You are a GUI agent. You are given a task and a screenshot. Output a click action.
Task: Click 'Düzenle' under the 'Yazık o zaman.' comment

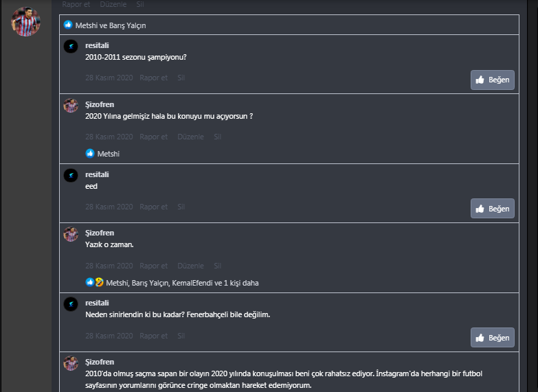click(x=190, y=266)
